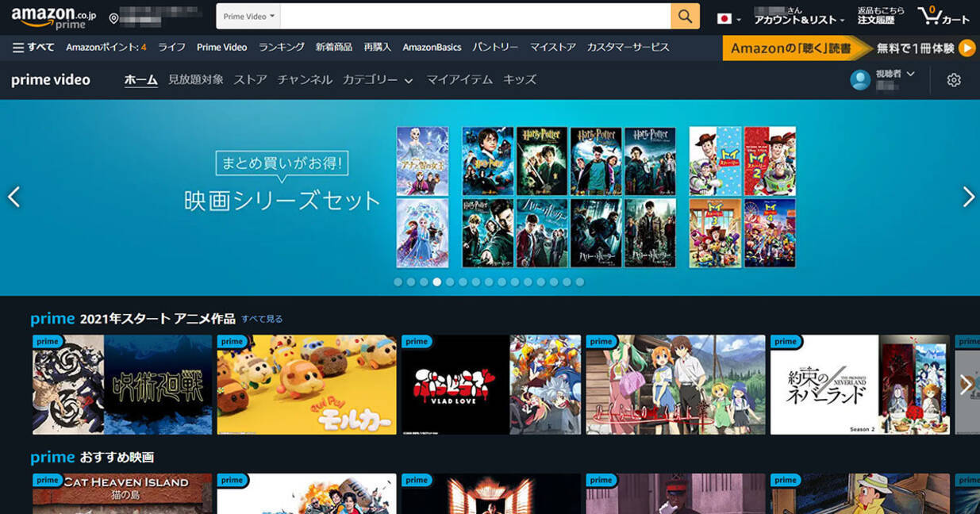Image resolution: width=980 pixels, height=514 pixels.
Task: Click the Amazonポイント link
Action: pos(106,48)
